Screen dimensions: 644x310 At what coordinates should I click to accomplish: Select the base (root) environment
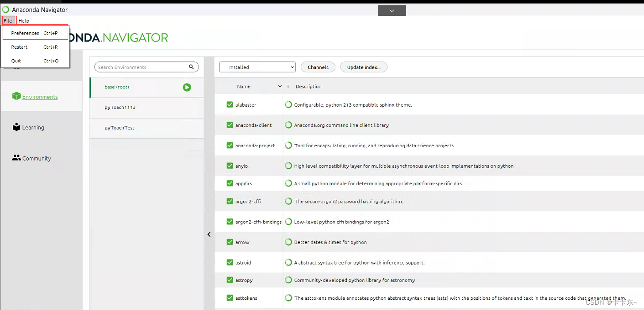[x=147, y=87]
